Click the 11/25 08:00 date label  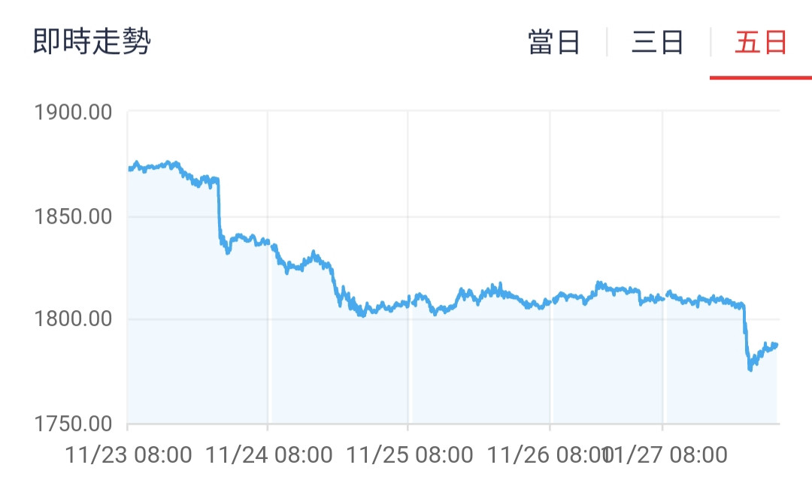pyautogui.click(x=409, y=455)
